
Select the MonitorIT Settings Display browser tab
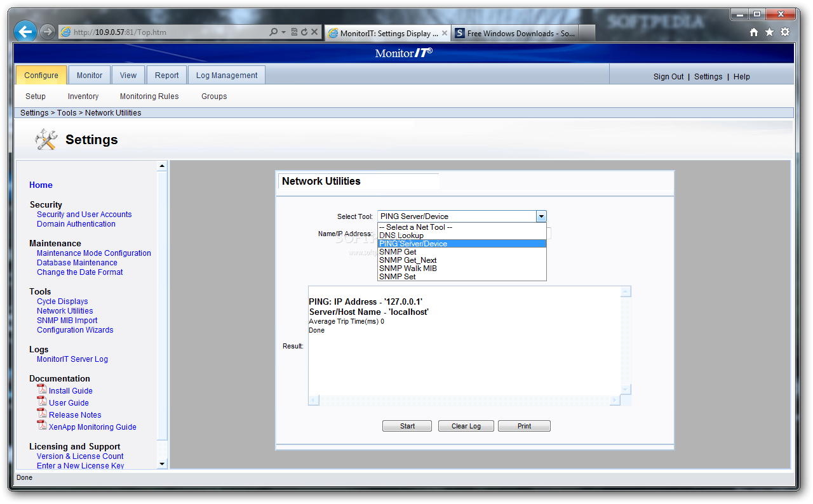pos(387,33)
